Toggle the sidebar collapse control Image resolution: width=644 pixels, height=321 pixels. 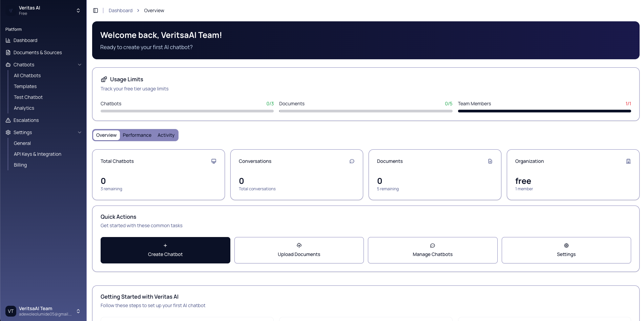pyautogui.click(x=96, y=10)
